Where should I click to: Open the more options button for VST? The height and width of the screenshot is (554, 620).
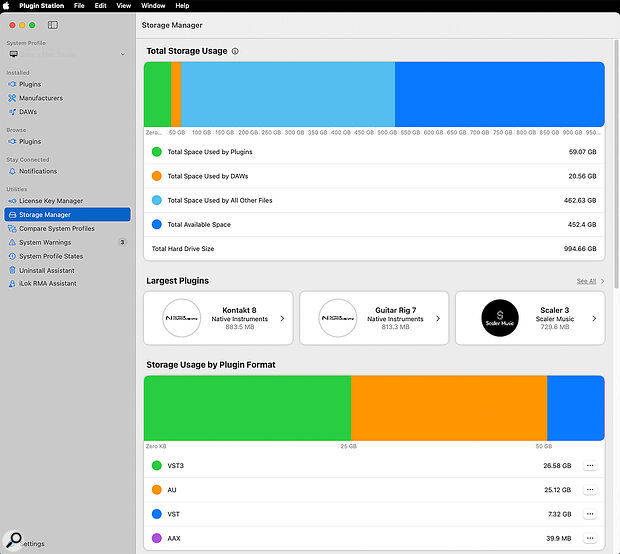(x=590, y=514)
